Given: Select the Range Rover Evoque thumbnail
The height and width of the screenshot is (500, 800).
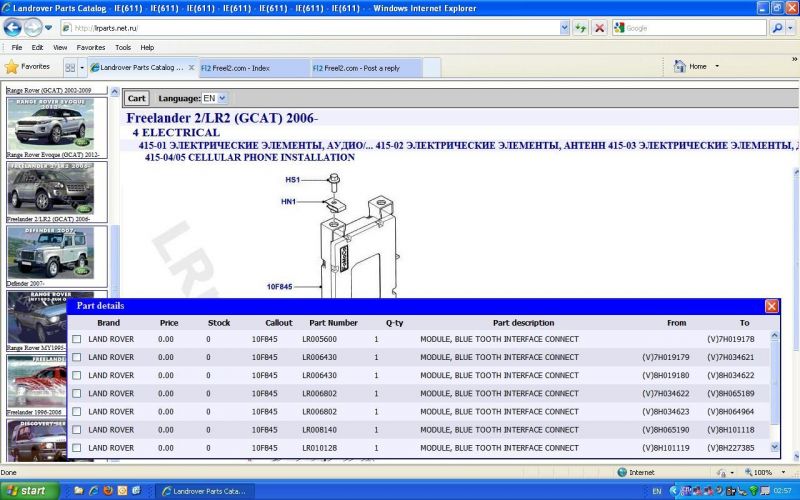Looking at the screenshot, I should [51, 125].
